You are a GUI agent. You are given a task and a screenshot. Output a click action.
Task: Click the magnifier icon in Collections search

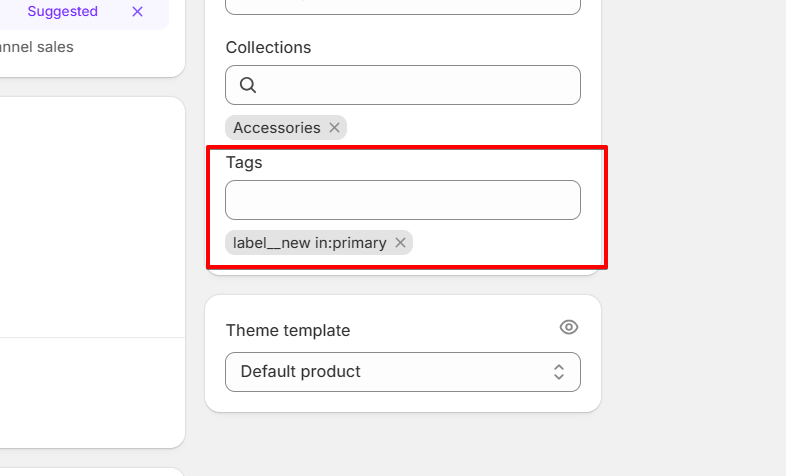click(x=248, y=86)
